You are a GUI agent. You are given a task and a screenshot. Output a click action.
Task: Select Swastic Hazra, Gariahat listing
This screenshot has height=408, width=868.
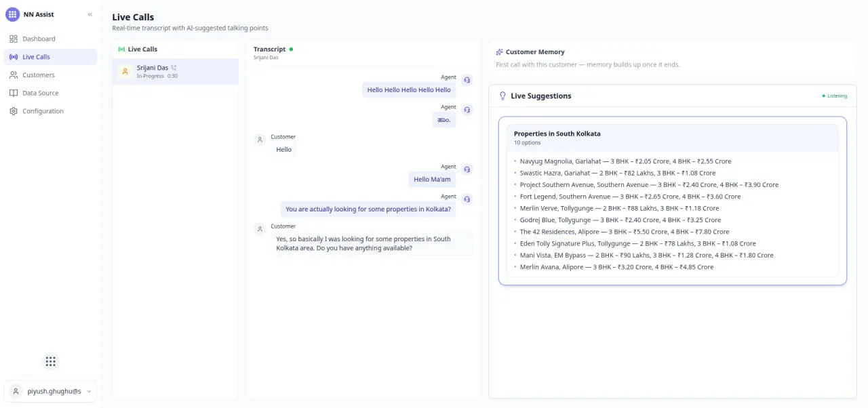(x=618, y=173)
